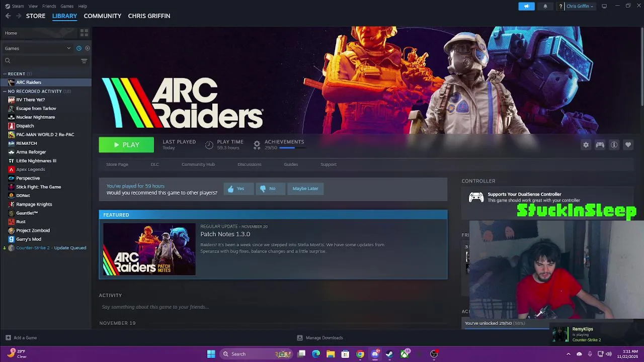644x362 pixels.
Task: Choose Maybe Later on recommendation
Action: pos(305,189)
